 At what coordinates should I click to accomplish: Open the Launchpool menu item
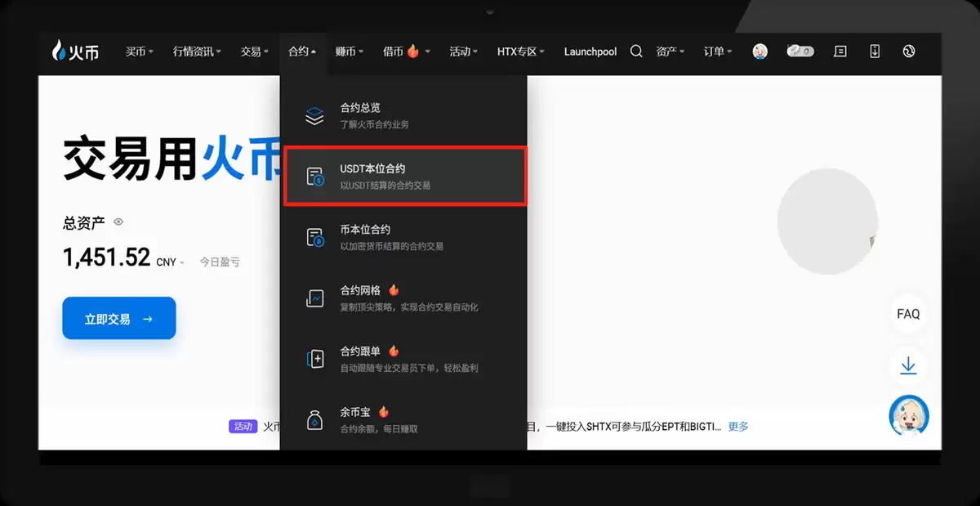click(590, 51)
